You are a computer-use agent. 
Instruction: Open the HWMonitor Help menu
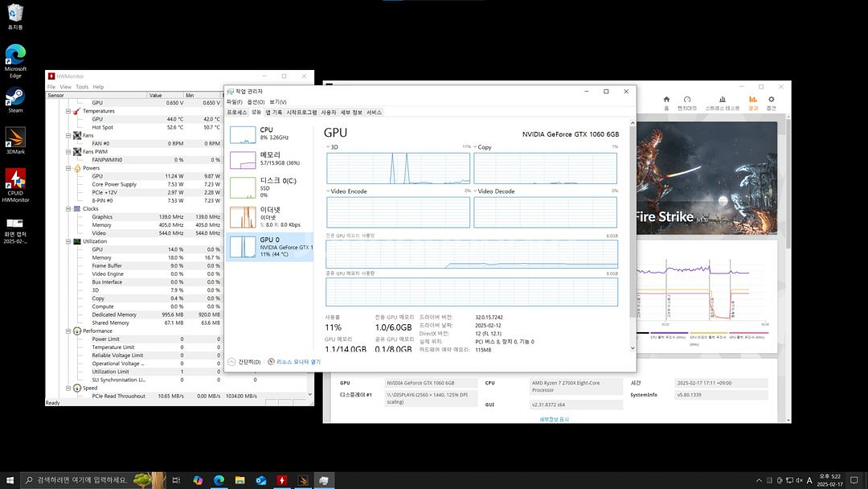point(98,87)
